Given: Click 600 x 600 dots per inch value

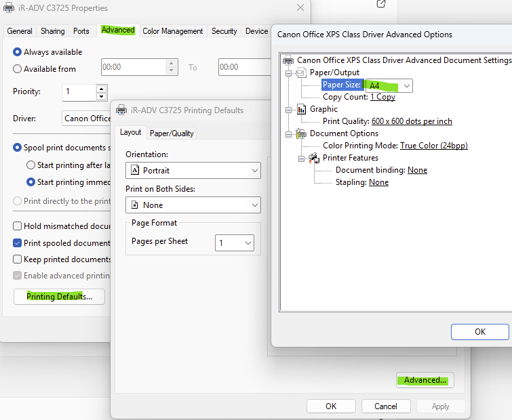Looking at the screenshot, I should click(412, 121).
